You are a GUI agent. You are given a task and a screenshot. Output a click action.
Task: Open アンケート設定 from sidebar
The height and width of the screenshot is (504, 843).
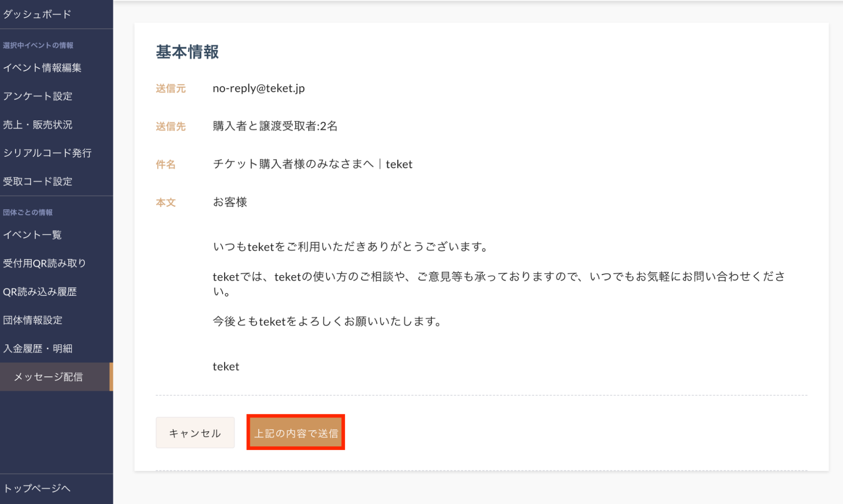(x=38, y=96)
